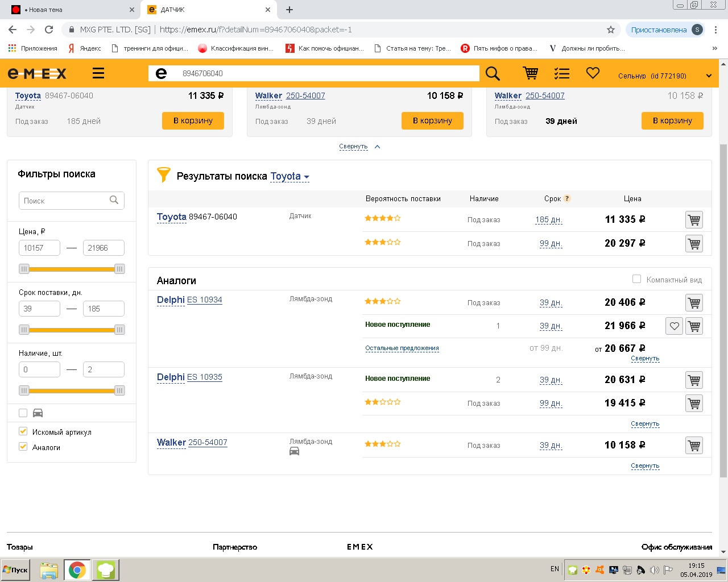Viewport: 728px width, 582px height.
Task: Click the funnel filter icon in results
Action: pyautogui.click(x=163, y=174)
